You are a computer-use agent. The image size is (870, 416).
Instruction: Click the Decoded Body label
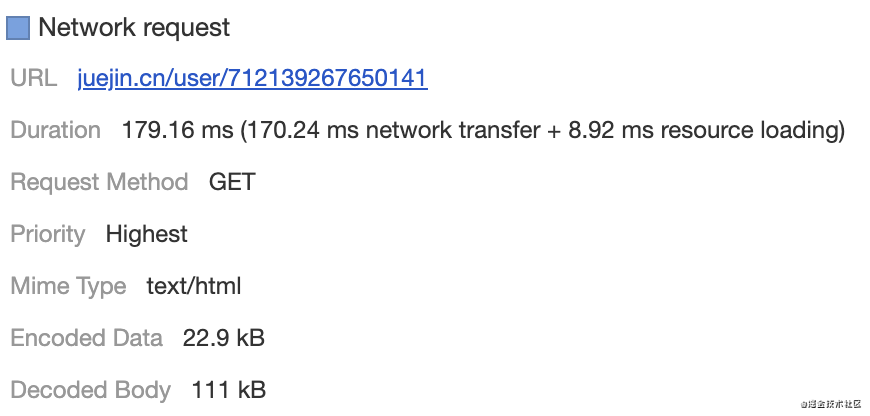tap(90, 390)
